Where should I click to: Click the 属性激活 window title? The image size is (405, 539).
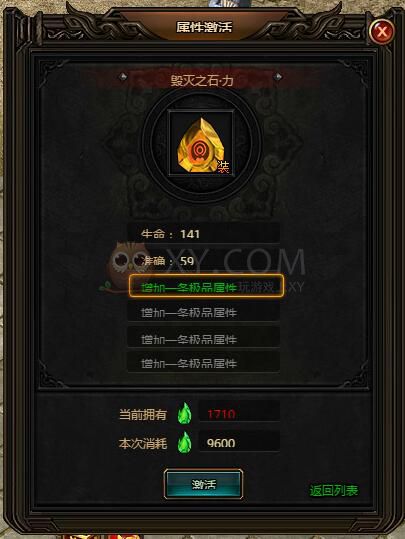[204, 27]
